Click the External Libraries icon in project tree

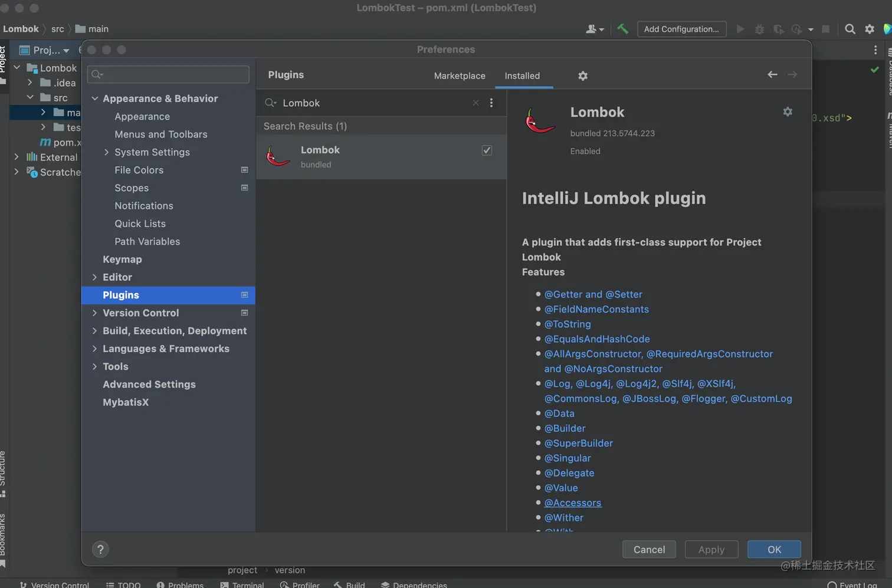point(32,157)
